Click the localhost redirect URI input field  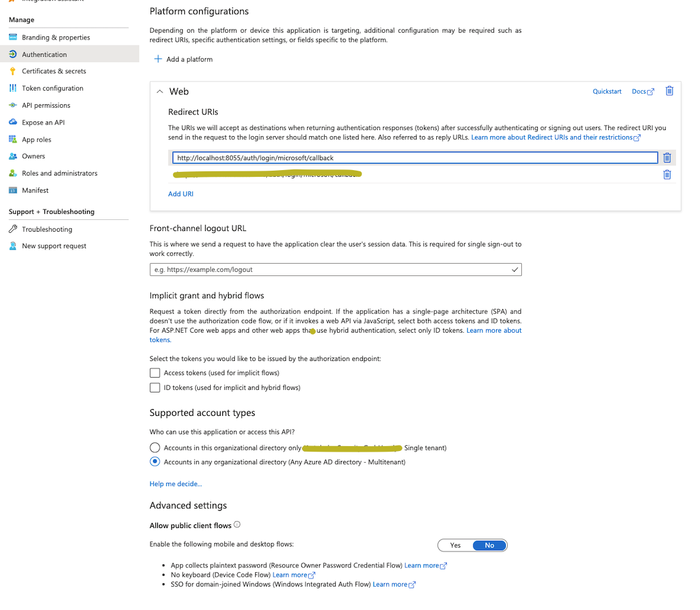pos(415,158)
